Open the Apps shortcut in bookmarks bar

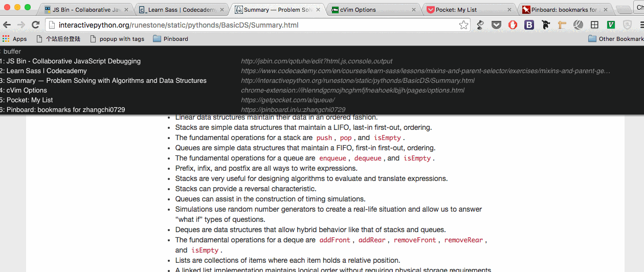click(x=15, y=39)
